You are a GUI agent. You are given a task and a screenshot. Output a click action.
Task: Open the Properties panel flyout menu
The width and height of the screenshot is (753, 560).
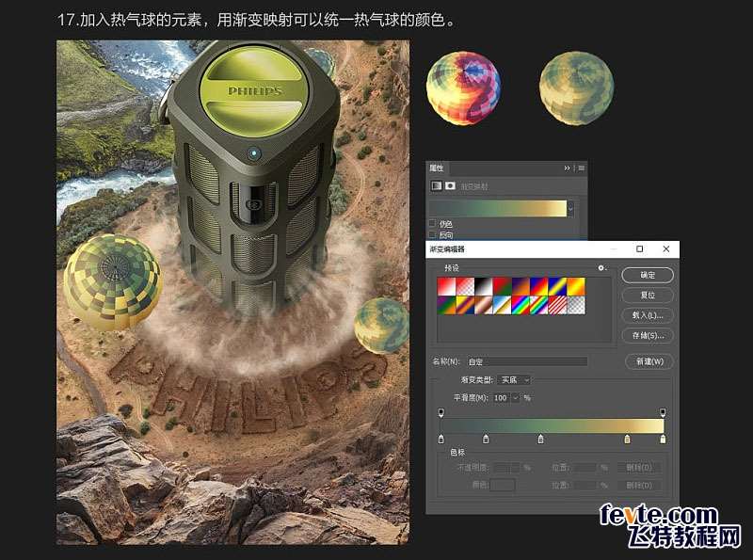point(581,168)
